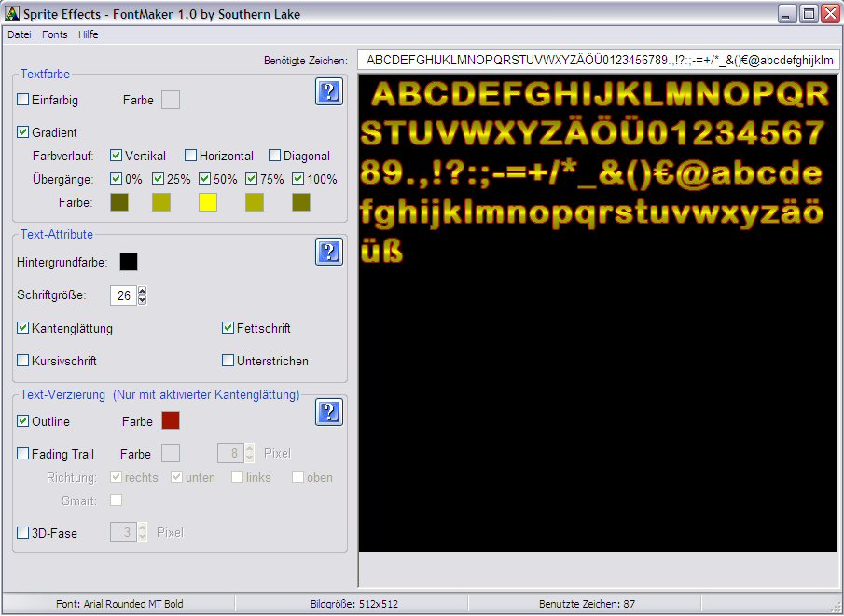
Task: Change the bright yellow 50% gradient swatch
Action: point(208,202)
